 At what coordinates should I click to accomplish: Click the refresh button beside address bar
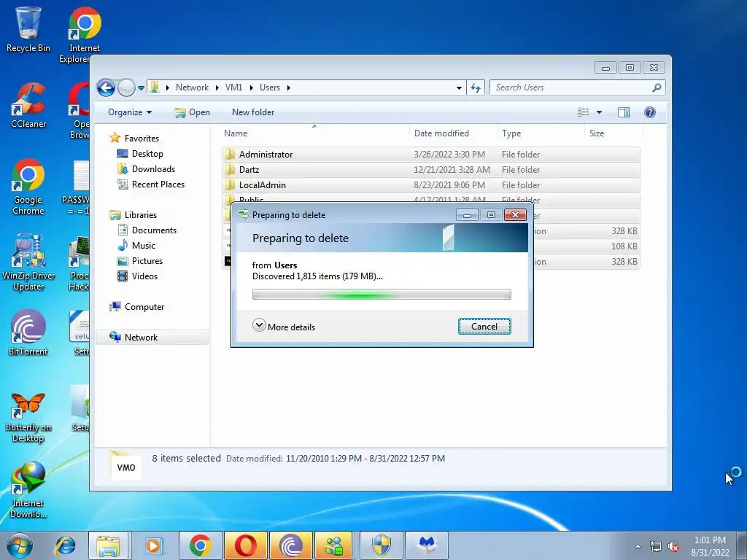click(476, 87)
